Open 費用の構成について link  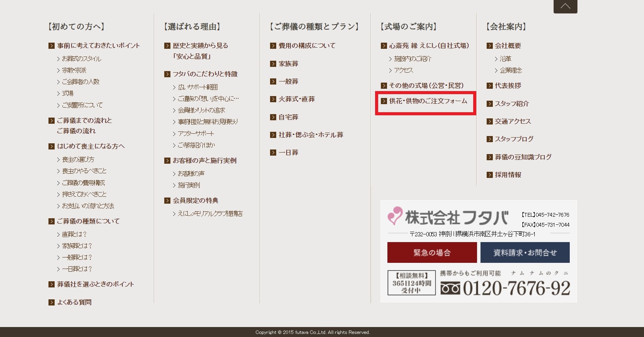pyautogui.click(x=307, y=46)
